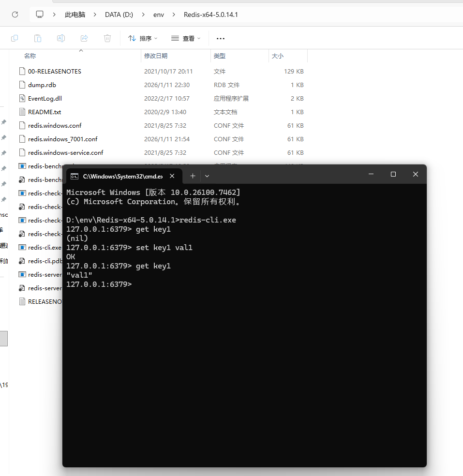463x476 pixels.
Task: Refresh the File Explorer folder view
Action: pyautogui.click(x=15, y=15)
